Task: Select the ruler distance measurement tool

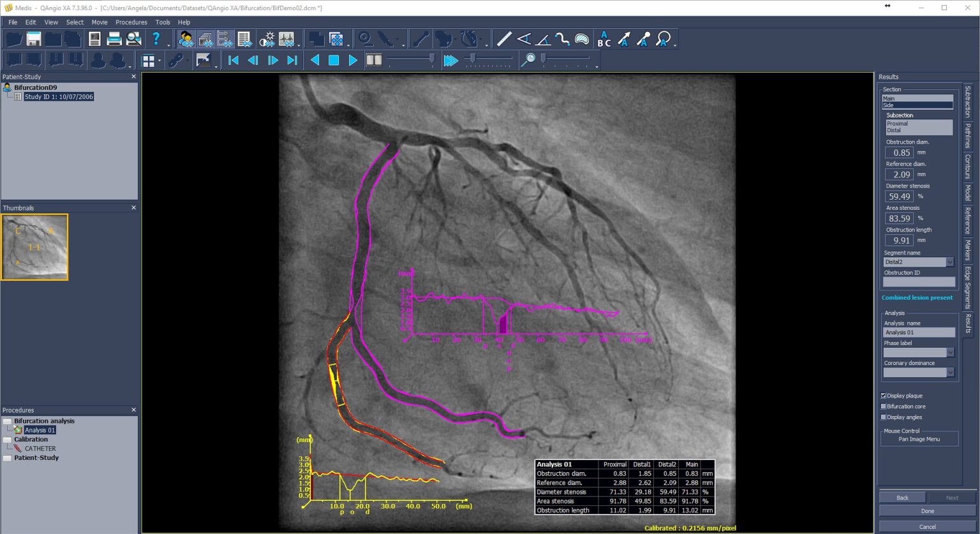Action: click(503, 40)
